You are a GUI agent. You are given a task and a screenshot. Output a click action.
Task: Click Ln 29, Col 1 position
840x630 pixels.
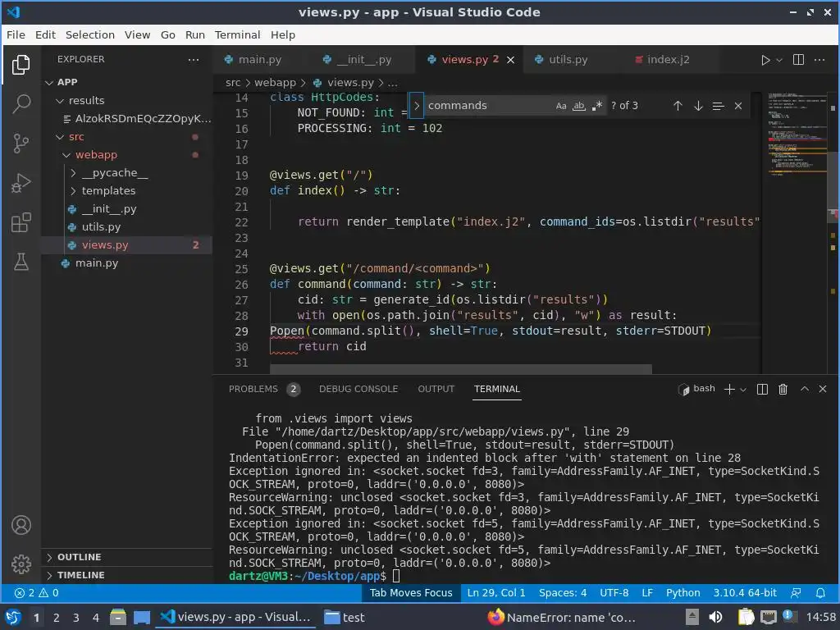tap(496, 593)
